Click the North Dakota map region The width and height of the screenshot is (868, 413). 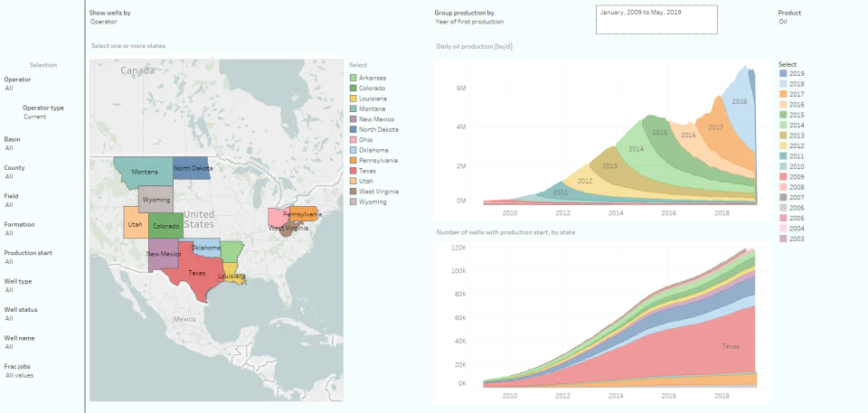tap(192, 168)
